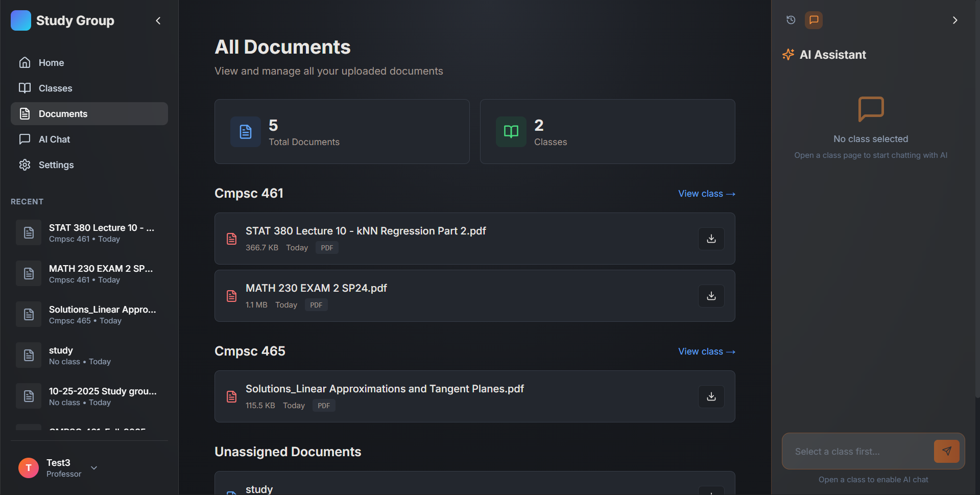This screenshot has height=495, width=980.
Task: Open chat history in AI panel
Action: (x=791, y=20)
